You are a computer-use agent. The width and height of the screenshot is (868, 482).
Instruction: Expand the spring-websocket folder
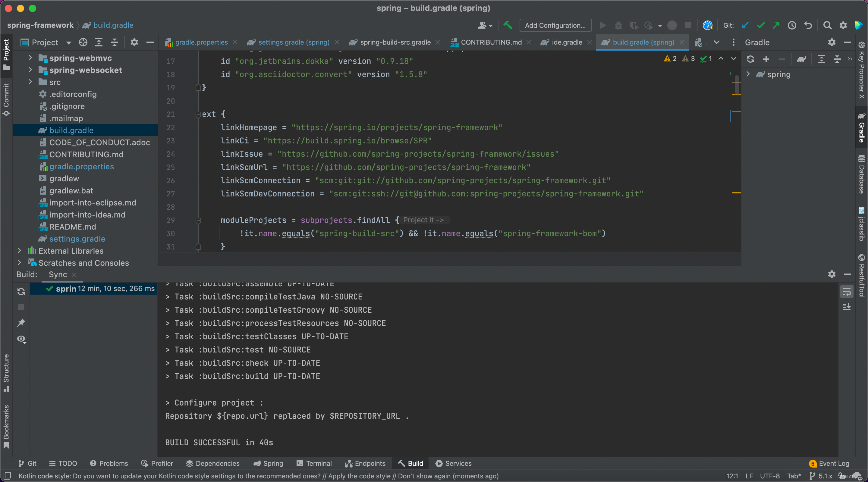30,70
